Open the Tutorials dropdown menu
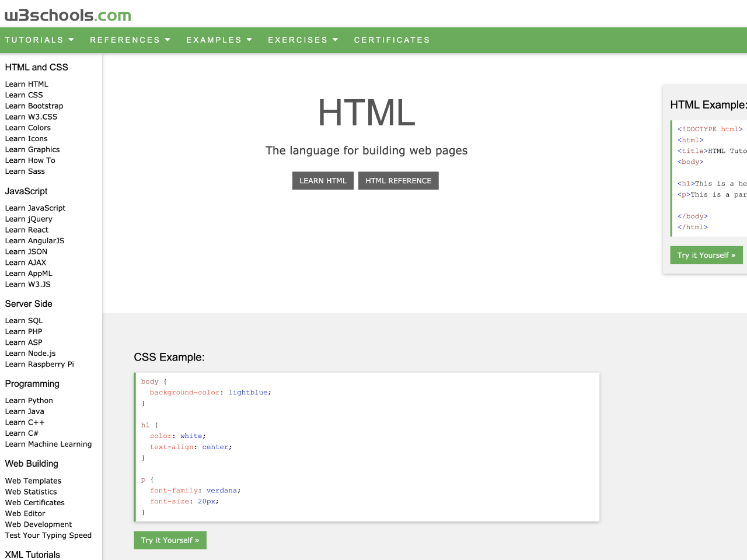This screenshot has width=747, height=560. (x=40, y=40)
